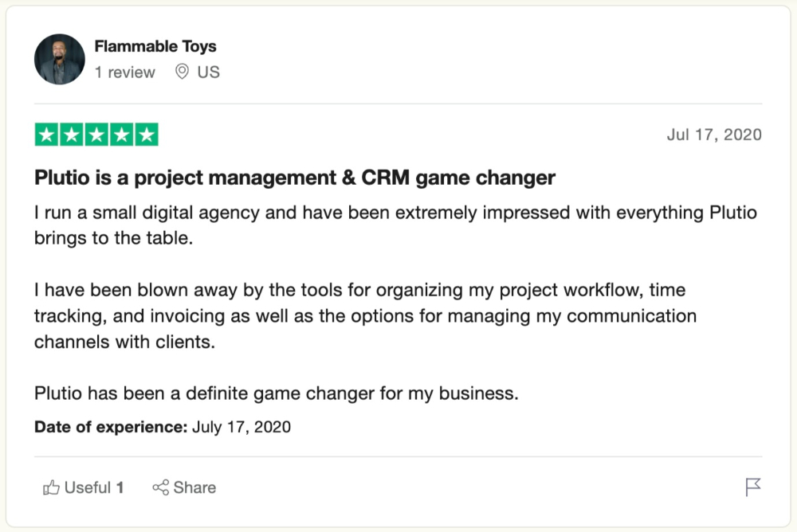Viewport: 797px width, 532px height.
Task: Click the Useful count number 1
Action: [120, 487]
